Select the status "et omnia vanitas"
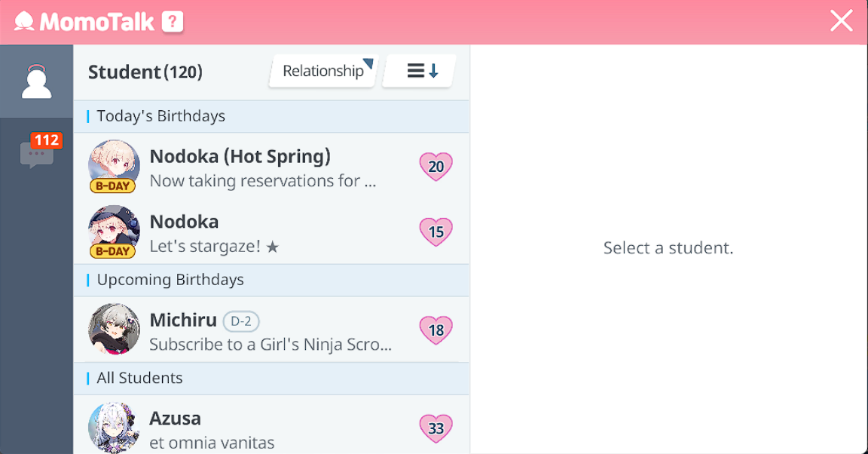This screenshot has width=868, height=454. pos(212,443)
